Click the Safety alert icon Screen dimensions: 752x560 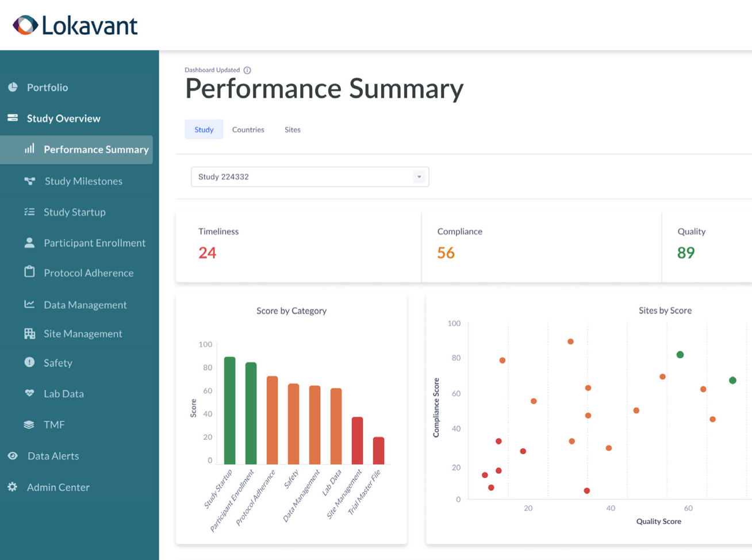pos(28,363)
